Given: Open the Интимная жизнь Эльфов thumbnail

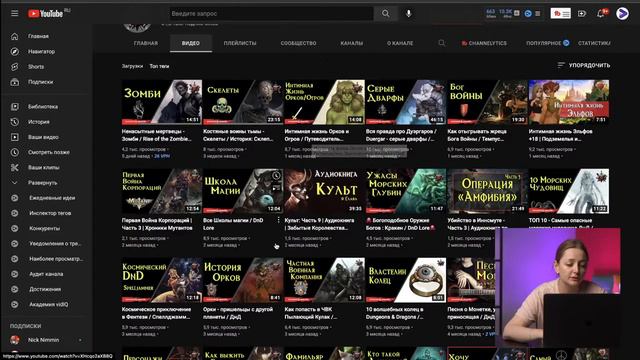Looking at the screenshot, I should coord(569,102).
